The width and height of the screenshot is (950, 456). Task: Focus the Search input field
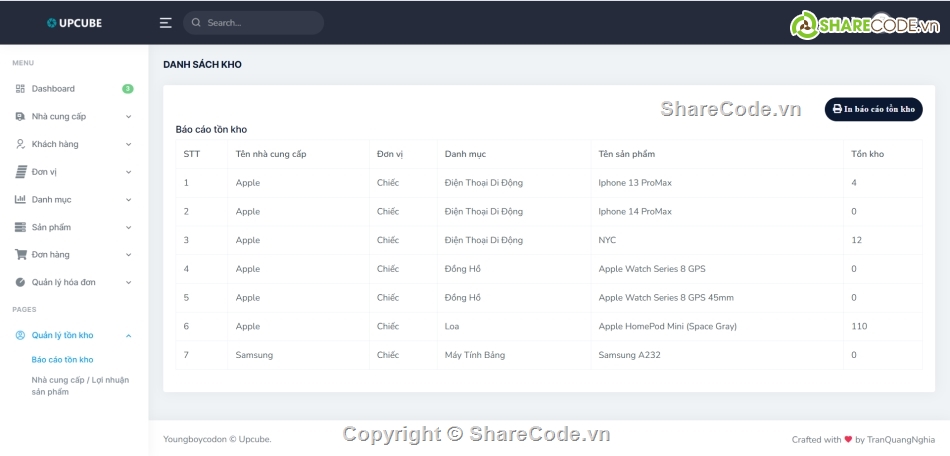pos(253,22)
